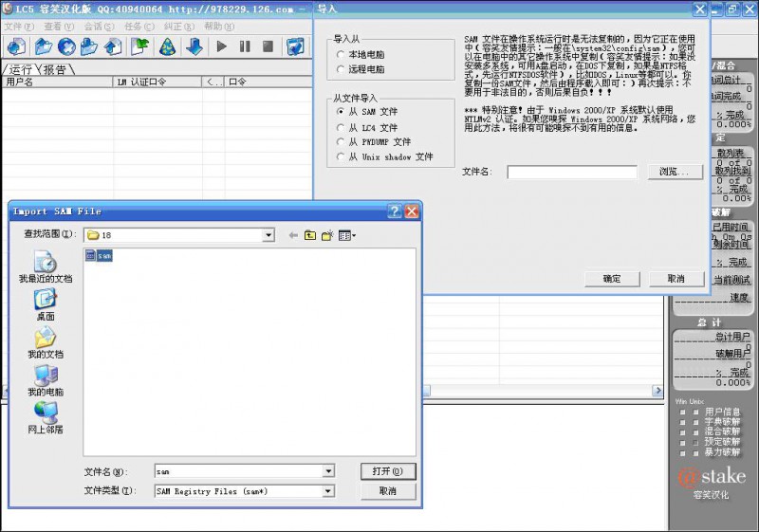The height and width of the screenshot is (532, 759).
Task: Close the 导入 dialog window
Action: [700, 9]
